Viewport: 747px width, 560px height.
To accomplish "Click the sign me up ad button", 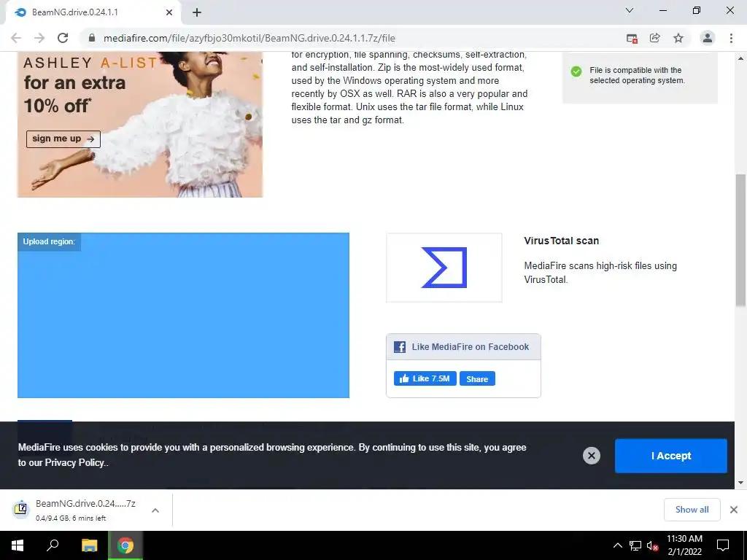I will coord(63,139).
